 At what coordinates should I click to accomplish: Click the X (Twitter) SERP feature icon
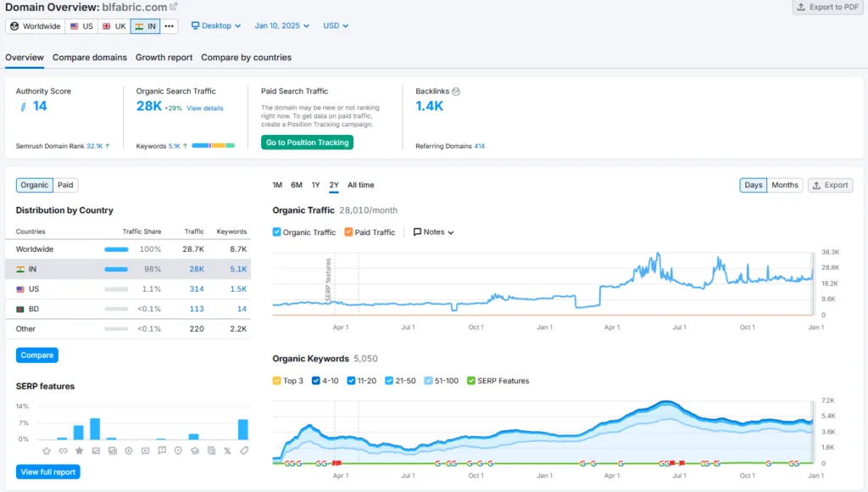click(x=227, y=451)
